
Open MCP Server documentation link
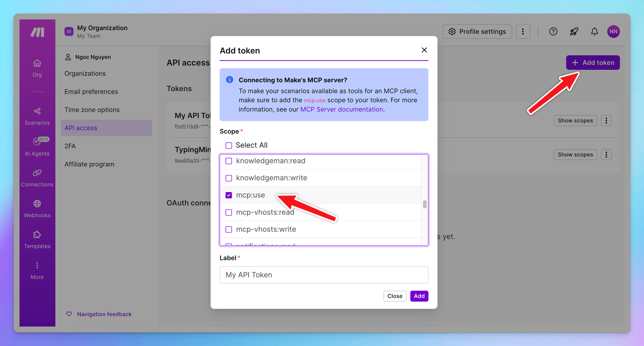tap(341, 109)
